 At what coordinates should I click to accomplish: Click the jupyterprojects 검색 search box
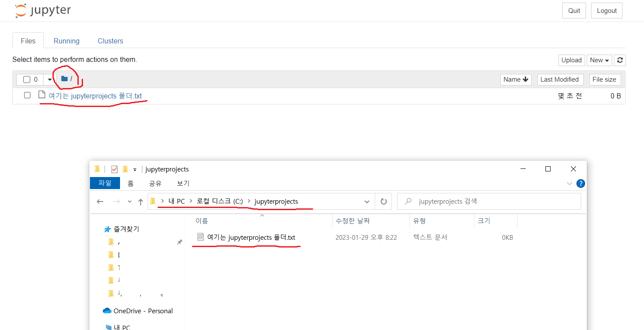pos(489,201)
